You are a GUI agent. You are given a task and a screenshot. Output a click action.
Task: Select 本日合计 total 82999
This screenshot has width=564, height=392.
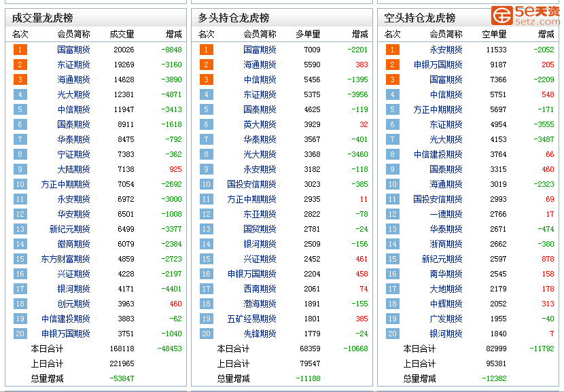coord(496,349)
